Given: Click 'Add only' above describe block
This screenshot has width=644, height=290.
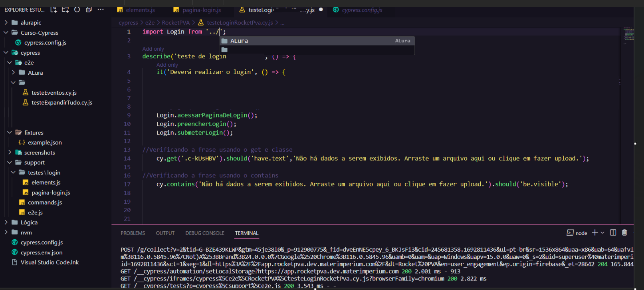Looking at the screenshot, I should [153, 49].
